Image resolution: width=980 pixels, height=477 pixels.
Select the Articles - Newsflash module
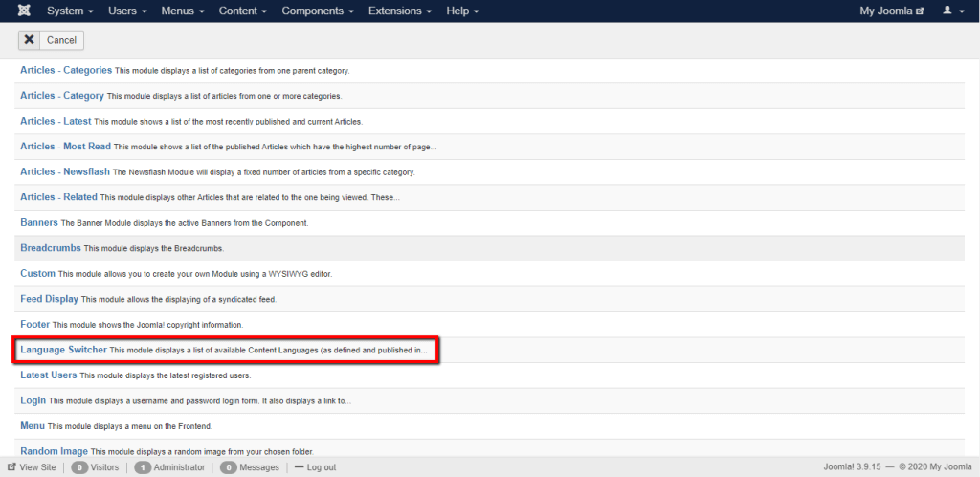pyautogui.click(x=65, y=171)
